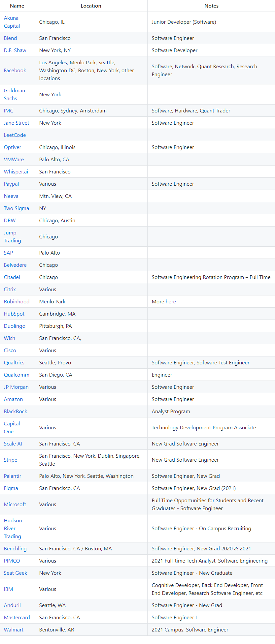Click the Mastercard link
The height and width of the screenshot is (644, 275).
click(17, 618)
